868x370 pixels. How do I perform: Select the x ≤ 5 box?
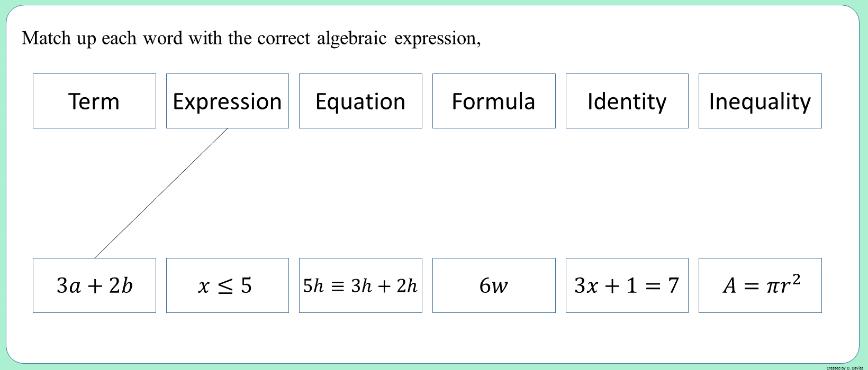pos(228,285)
